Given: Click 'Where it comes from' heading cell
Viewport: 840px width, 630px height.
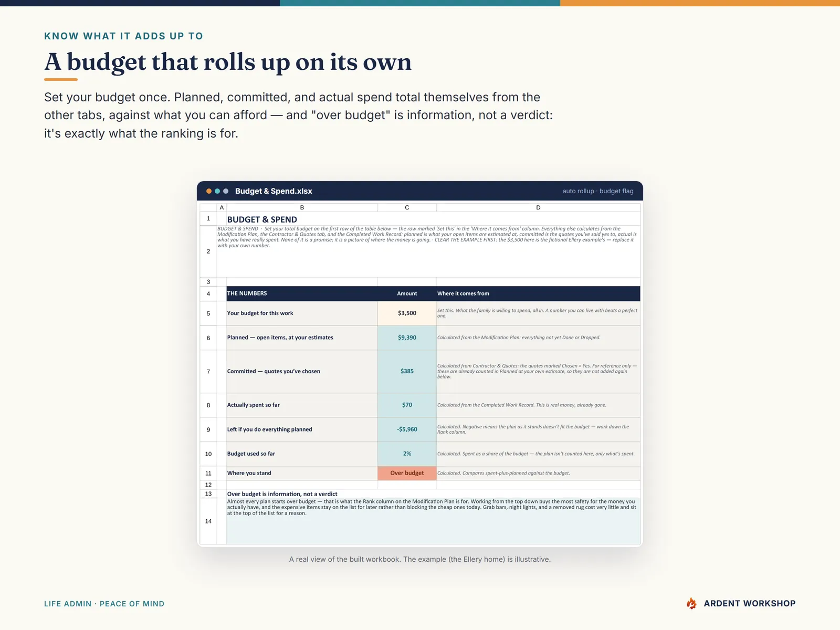Looking at the screenshot, I should pyautogui.click(x=538, y=293).
